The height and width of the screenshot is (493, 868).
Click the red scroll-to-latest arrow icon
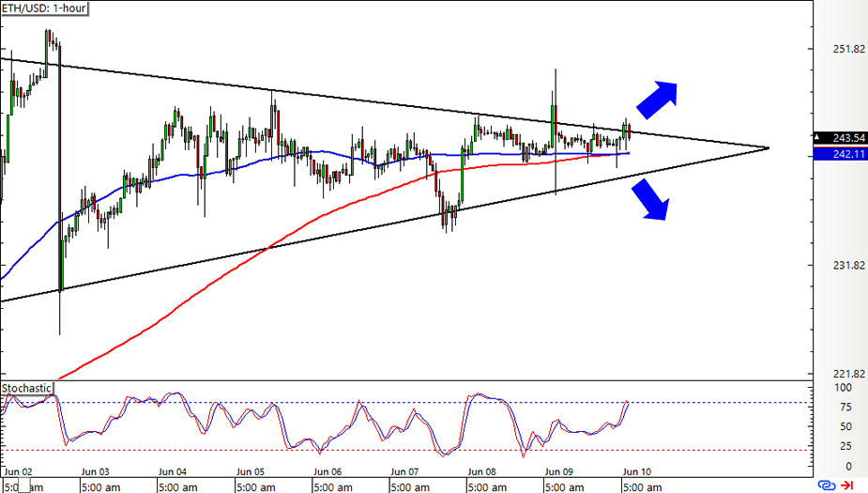coord(846,485)
